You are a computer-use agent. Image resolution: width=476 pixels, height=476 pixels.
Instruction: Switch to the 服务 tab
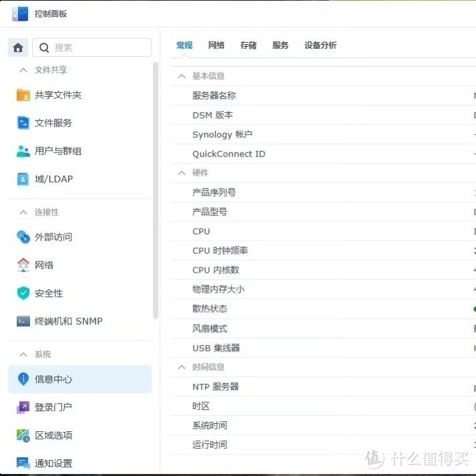[x=280, y=45]
